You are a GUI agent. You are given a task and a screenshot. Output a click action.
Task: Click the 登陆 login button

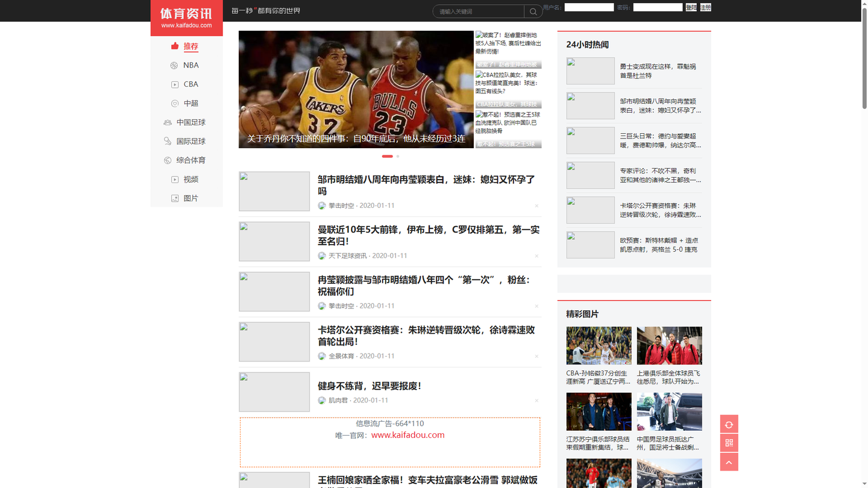pyautogui.click(x=691, y=7)
